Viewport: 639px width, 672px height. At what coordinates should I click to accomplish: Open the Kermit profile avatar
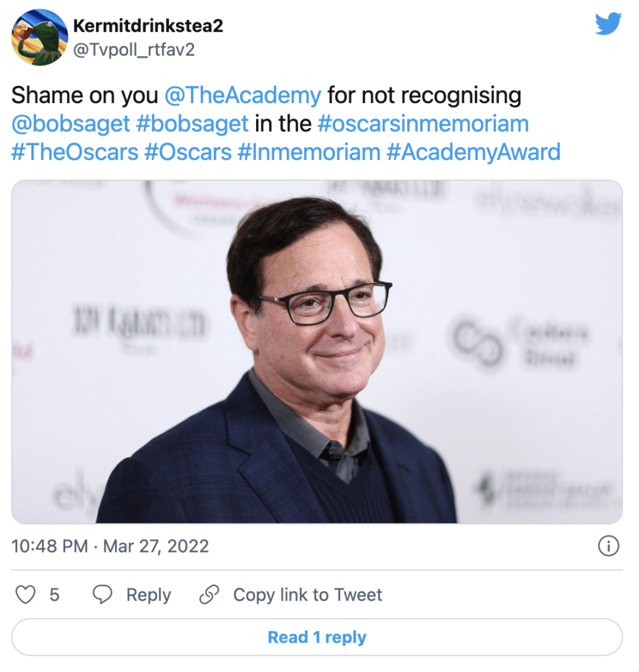pos(39,37)
